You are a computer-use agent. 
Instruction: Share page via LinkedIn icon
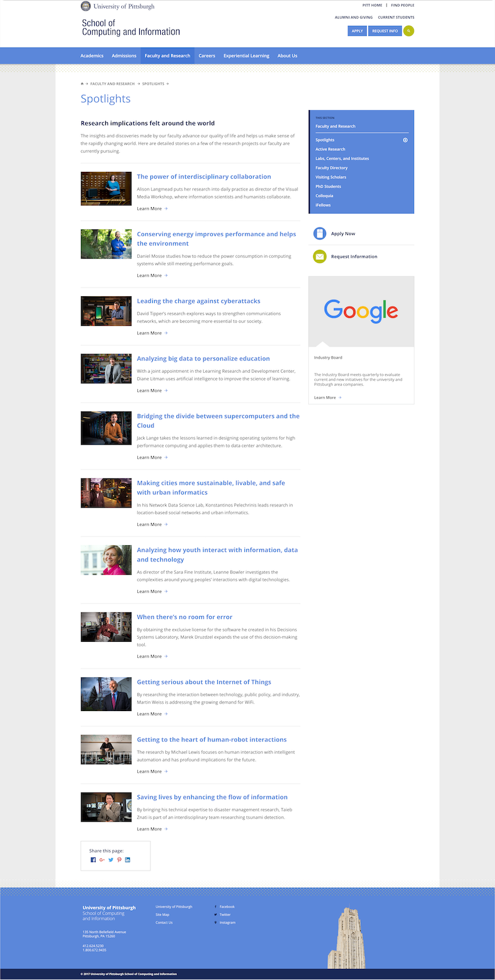click(127, 860)
